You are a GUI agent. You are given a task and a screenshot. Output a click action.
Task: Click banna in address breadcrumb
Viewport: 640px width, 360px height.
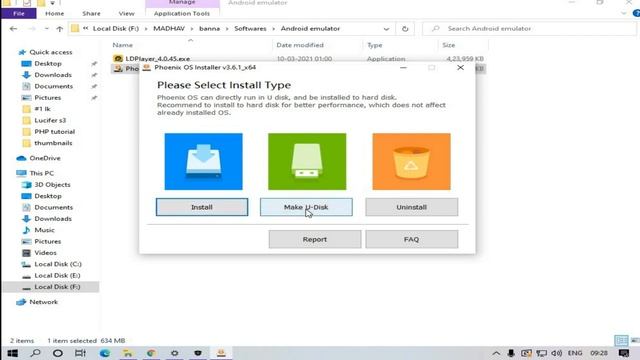coord(209,29)
